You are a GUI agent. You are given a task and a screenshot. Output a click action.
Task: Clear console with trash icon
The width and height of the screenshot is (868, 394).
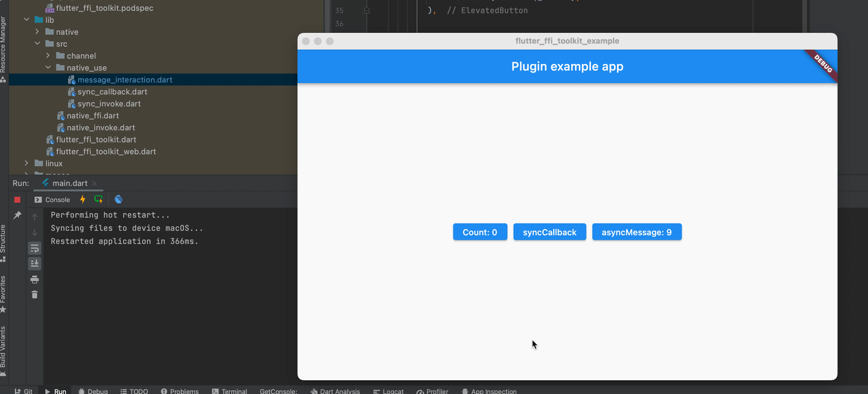(x=35, y=295)
